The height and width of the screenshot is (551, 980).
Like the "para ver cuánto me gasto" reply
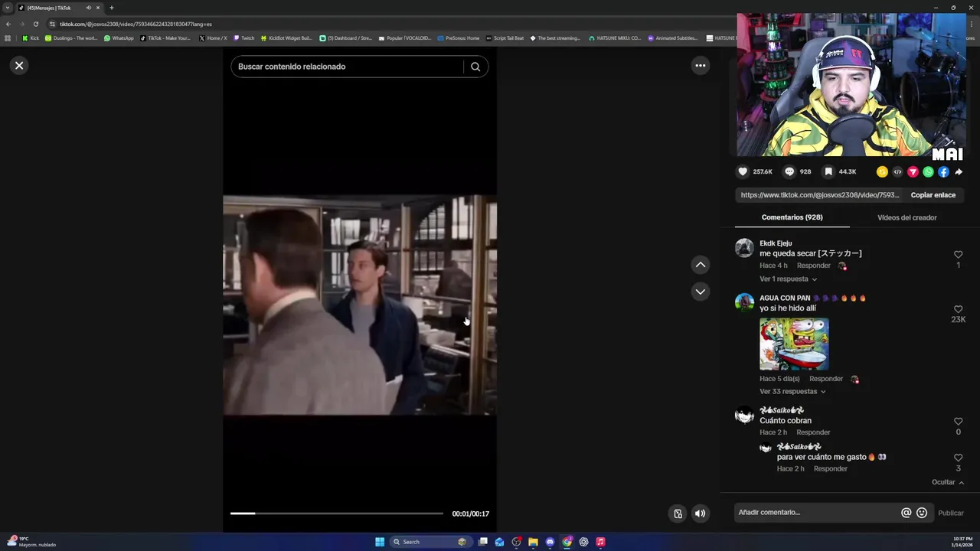[958, 458]
